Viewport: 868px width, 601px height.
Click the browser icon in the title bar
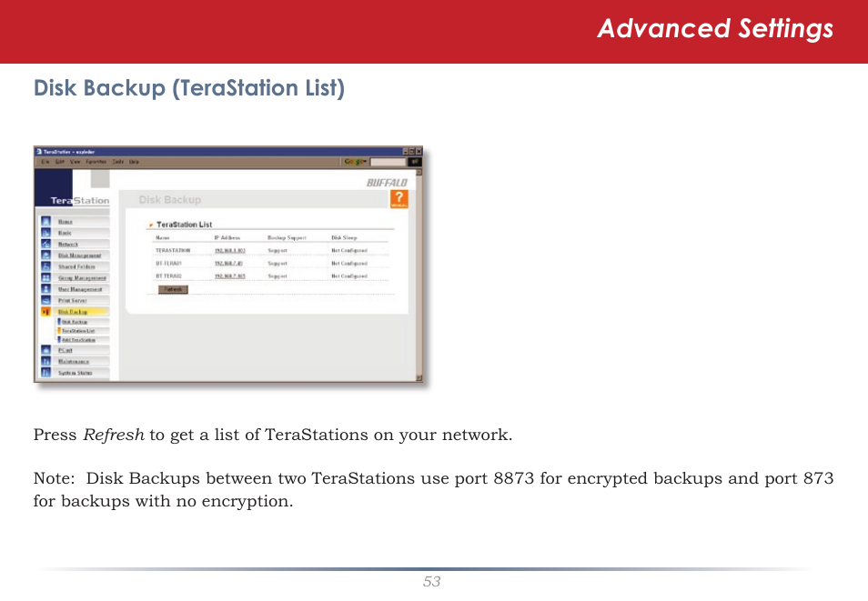(39, 151)
